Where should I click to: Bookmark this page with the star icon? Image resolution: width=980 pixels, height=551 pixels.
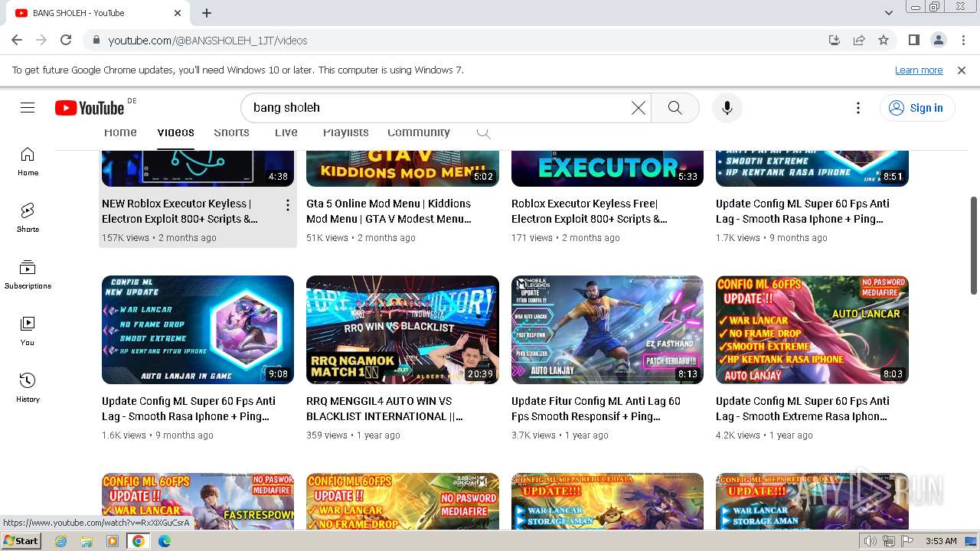(884, 40)
